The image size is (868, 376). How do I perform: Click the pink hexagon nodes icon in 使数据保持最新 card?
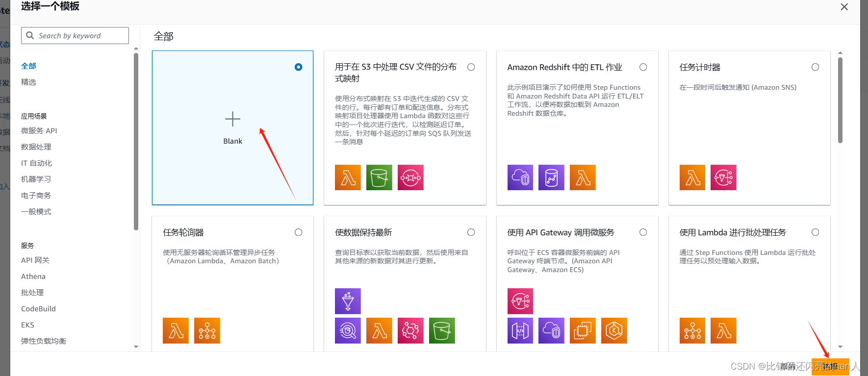click(x=410, y=330)
